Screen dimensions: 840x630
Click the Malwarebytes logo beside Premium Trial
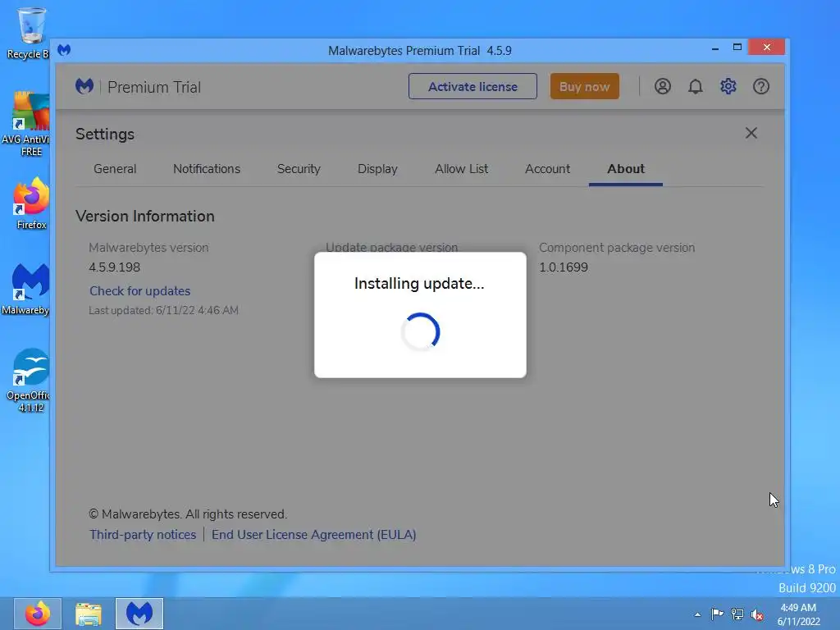coord(84,86)
